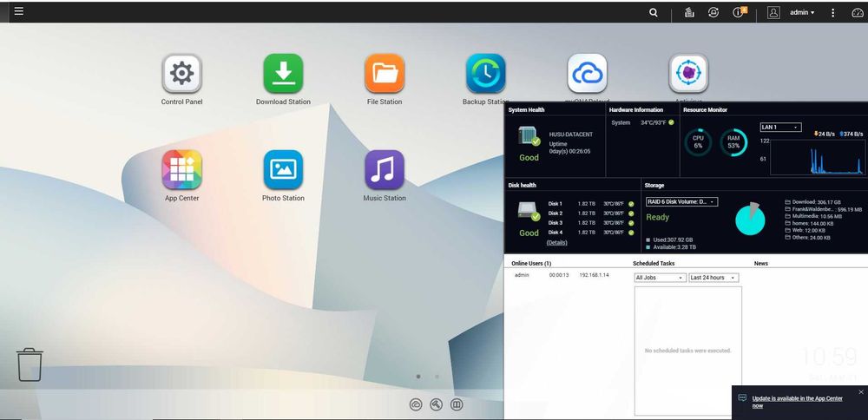Click the Storage panel header
868x420 pixels.
coord(654,186)
